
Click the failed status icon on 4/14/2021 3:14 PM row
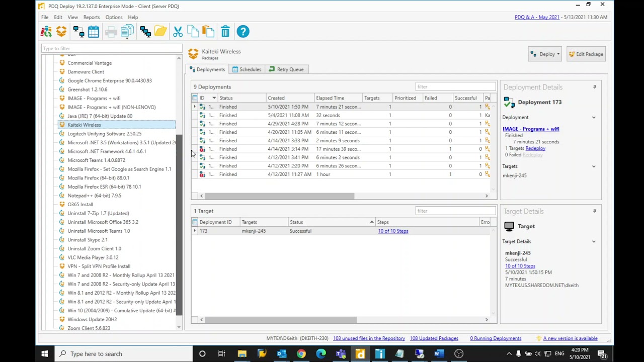point(202,149)
